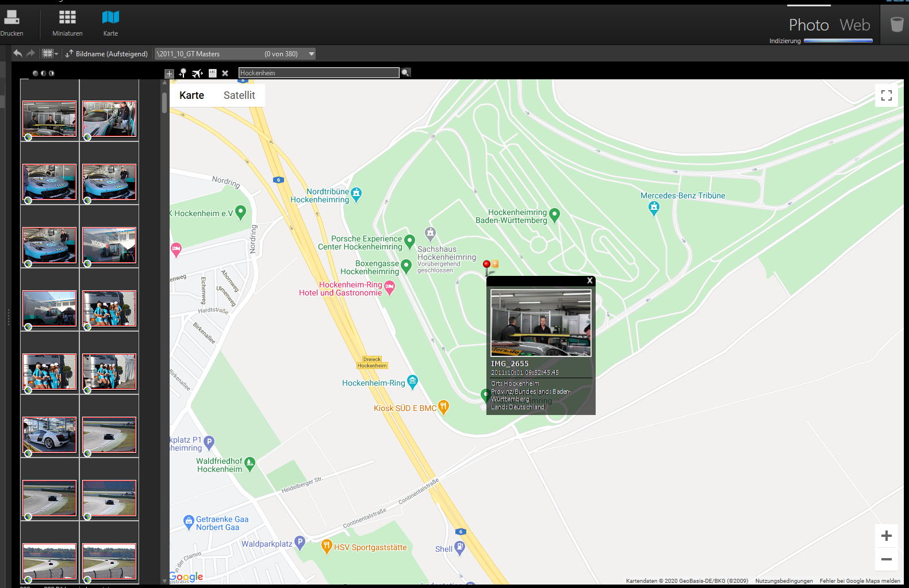
Task: Select the airplane route tool
Action: pos(197,73)
